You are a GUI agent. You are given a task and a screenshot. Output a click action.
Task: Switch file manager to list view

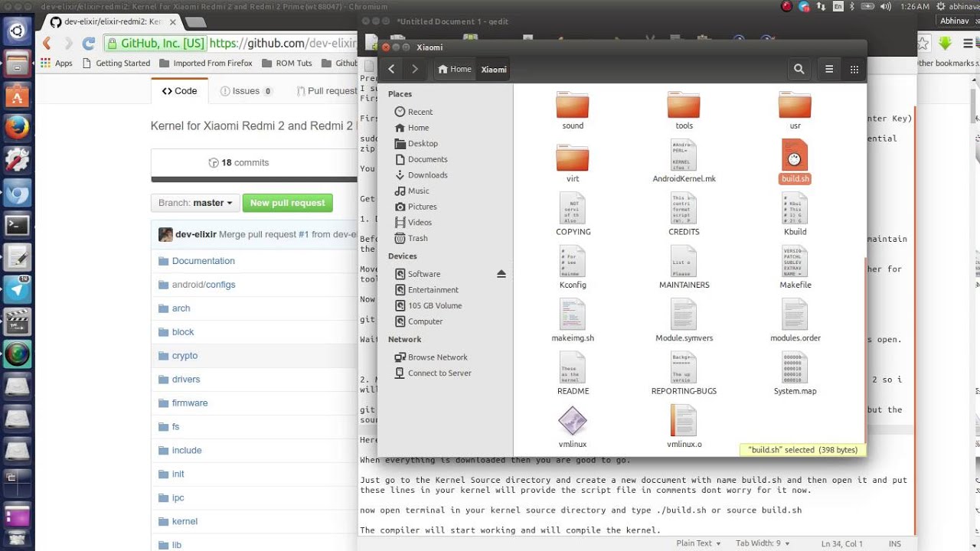tap(828, 69)
